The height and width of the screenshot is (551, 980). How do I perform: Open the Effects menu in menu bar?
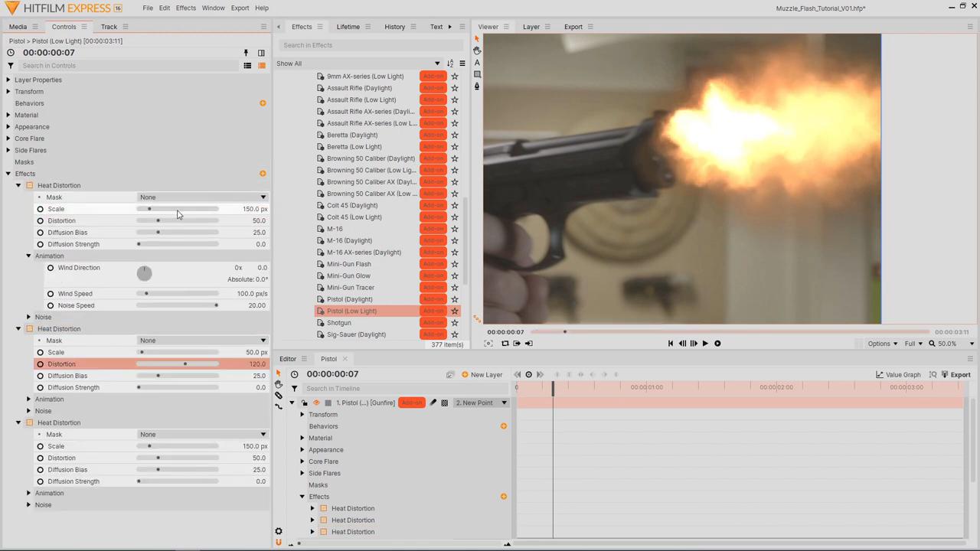pyautogui.click(x=186, y=8)
